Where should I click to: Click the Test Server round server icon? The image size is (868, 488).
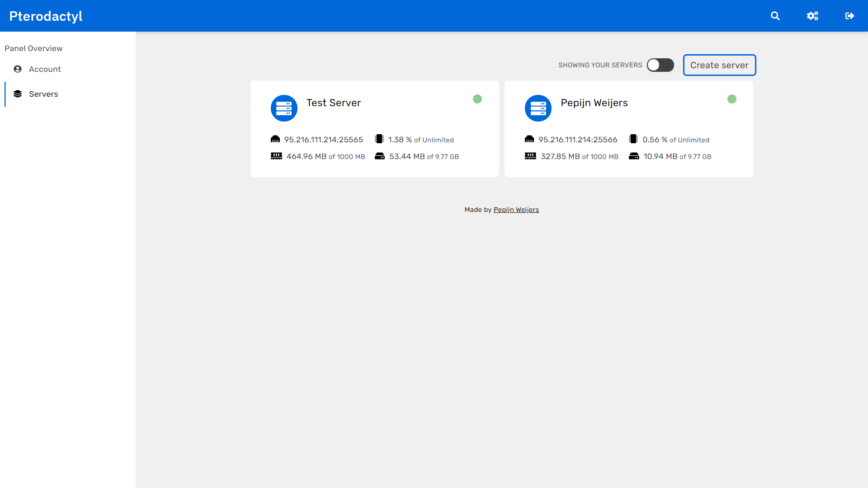[x=284, y=108]
